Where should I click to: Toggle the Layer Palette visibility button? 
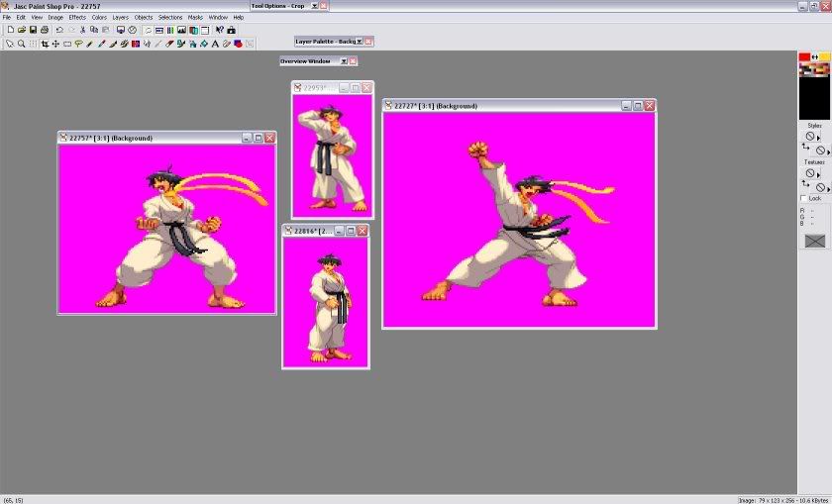pos(193,30)
